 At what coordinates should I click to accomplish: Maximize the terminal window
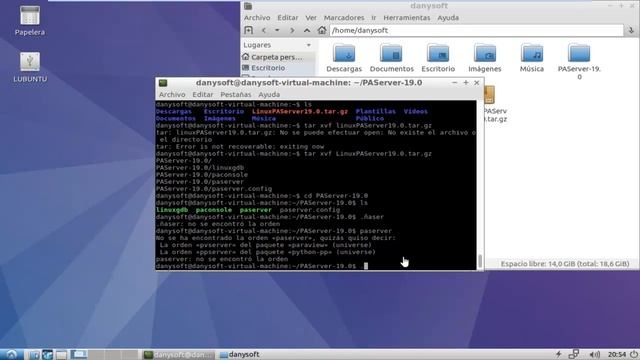pos(466,82)
